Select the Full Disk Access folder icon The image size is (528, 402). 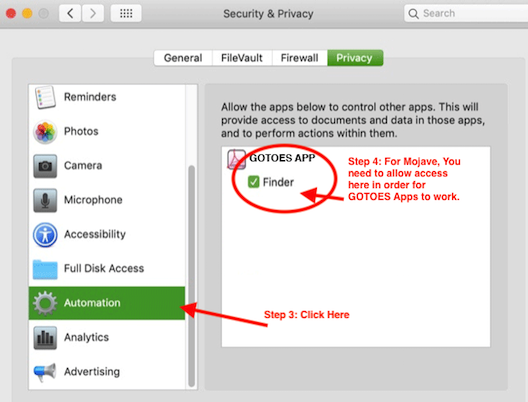45,269
